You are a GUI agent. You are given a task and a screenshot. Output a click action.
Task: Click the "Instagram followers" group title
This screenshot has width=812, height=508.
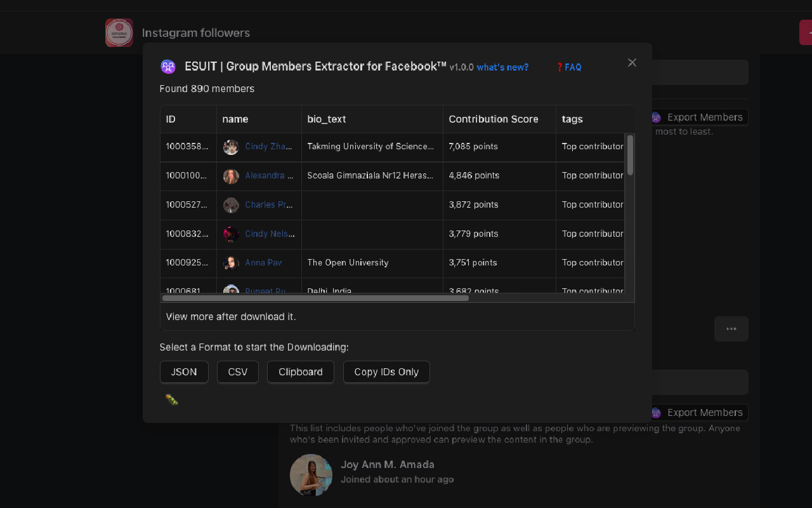[196, 33]
